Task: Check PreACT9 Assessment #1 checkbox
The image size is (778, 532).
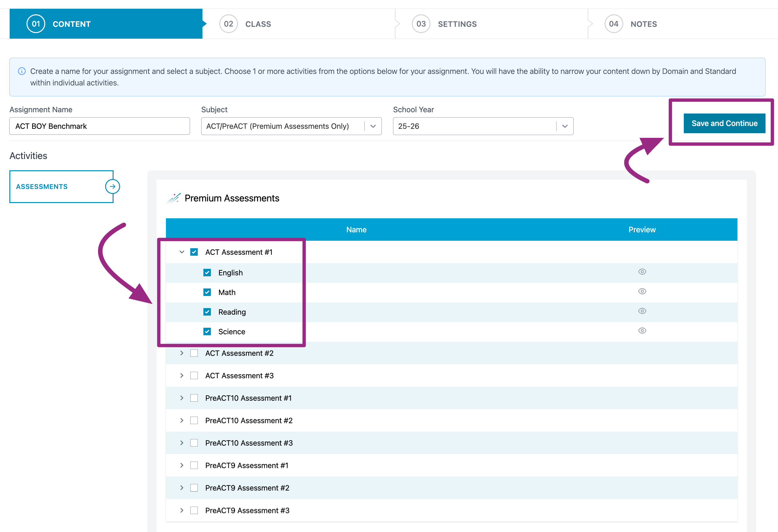Action: tap(194, 465)
